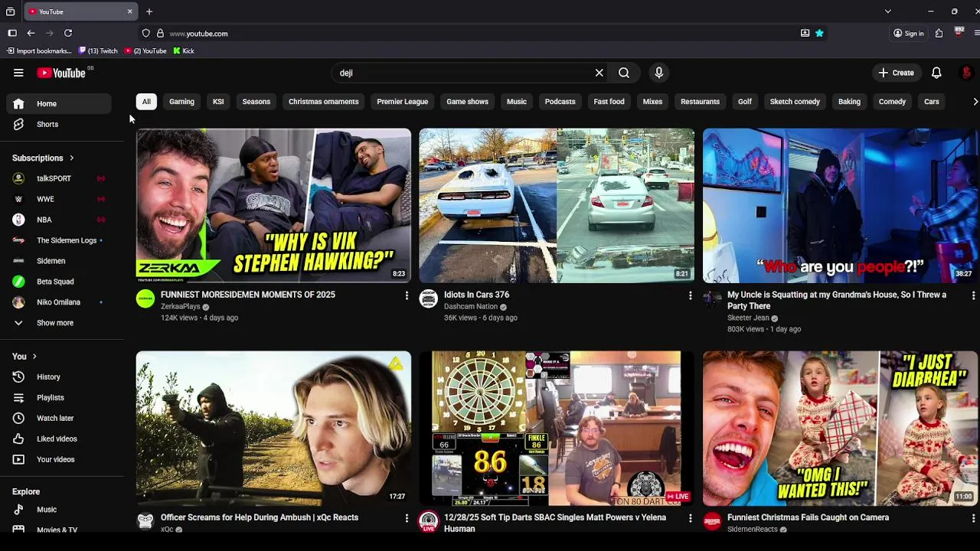Open more options for My Uncle is Squatting video
980x551 pixels.
tap(973, 295)
